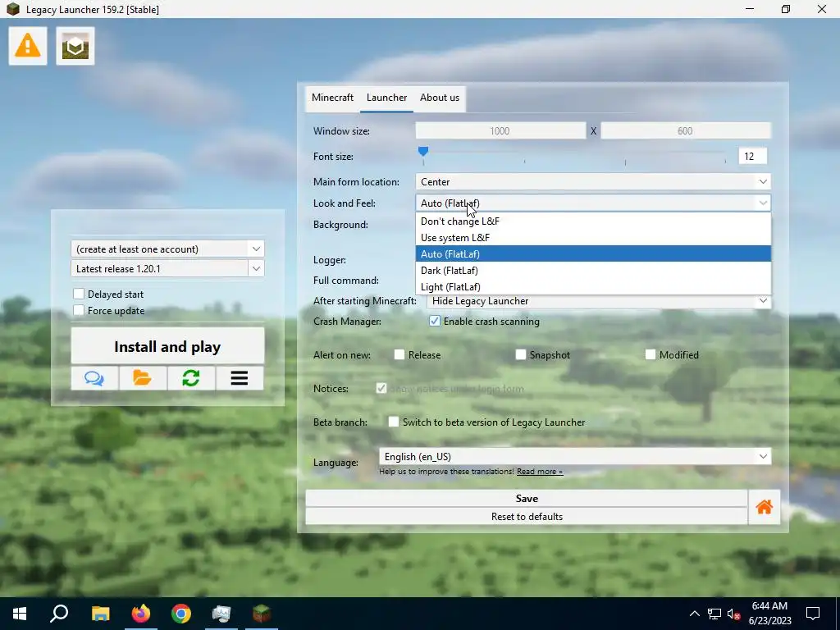Enable Force update checkbox
Image resolution: width=840 pixels, height=630 pixels.
(x=79, y=310)
